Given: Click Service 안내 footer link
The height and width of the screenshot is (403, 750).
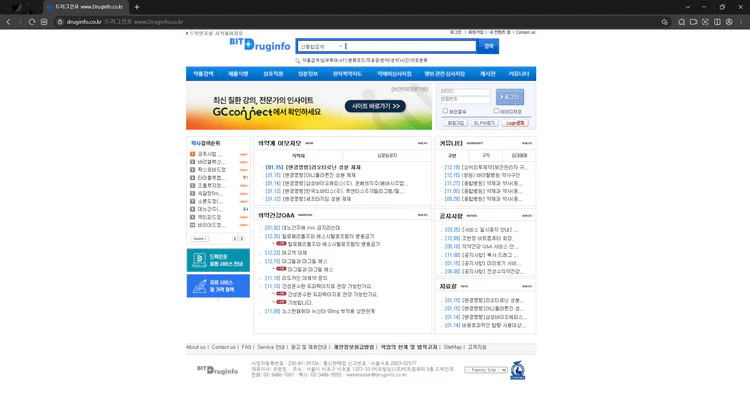Looking at the screenshot, I should coord(271,347).
